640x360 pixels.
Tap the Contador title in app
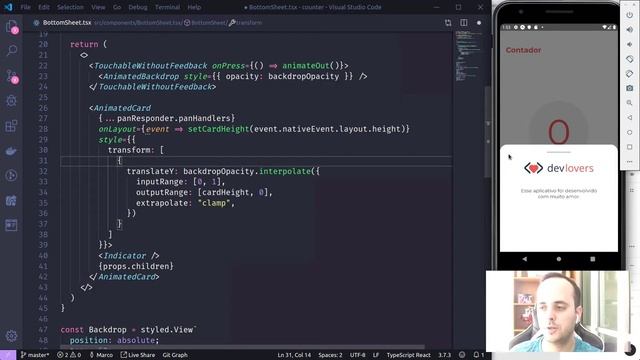point(523,50)
